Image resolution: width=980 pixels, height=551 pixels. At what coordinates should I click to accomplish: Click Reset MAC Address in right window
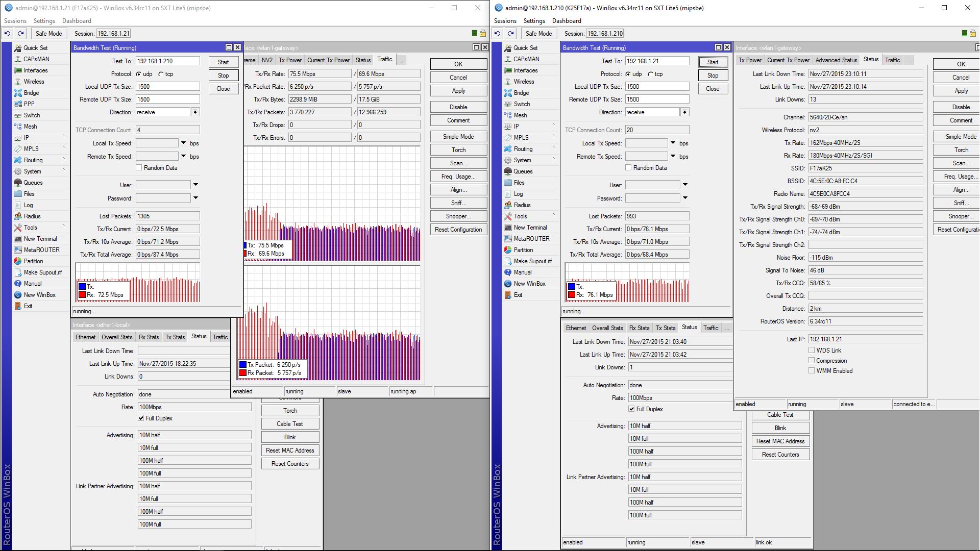780,441
